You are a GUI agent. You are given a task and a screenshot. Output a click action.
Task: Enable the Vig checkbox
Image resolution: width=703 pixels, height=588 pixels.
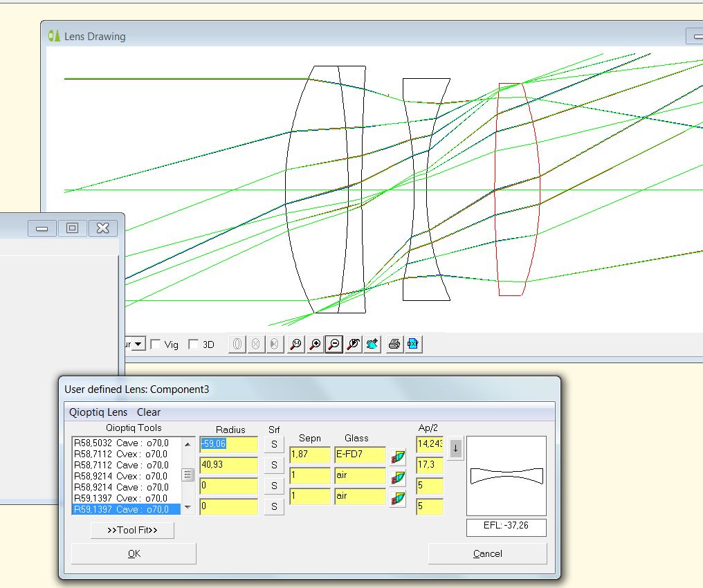point(156,344)
